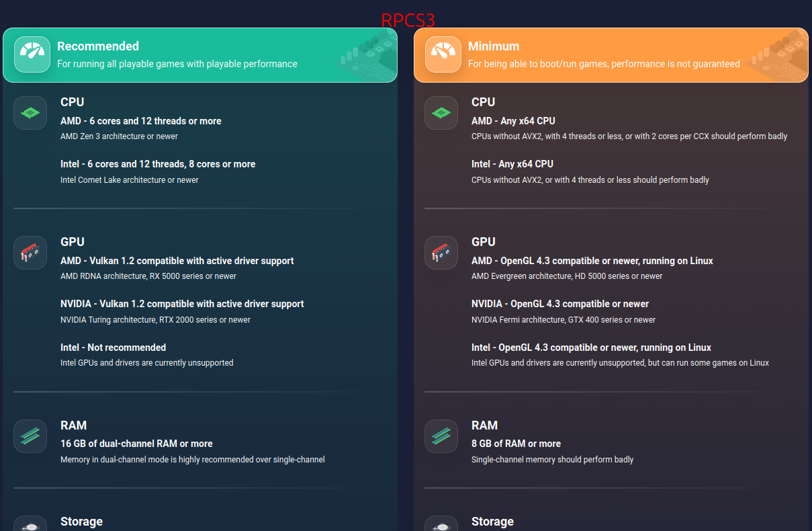Click the RAM stick icon under Recommended

(x=30, y=436)
